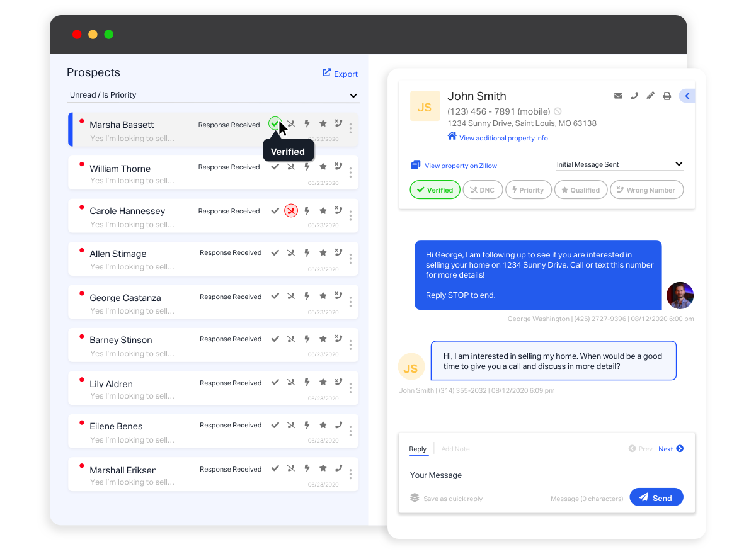Mark Marsha Bassett priority with the lightning icon
756x554 pixels.
coord(306,123)
